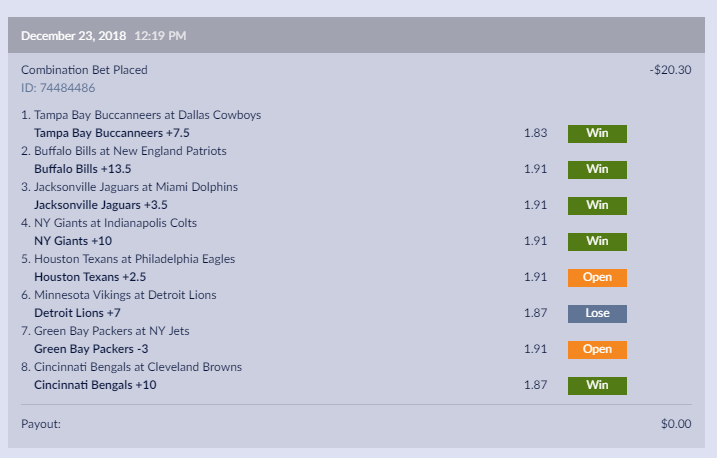Click the Lose badge for Detroit Lions +7
This screenshot has width=717, height=458.
click(x=597, y=314)
